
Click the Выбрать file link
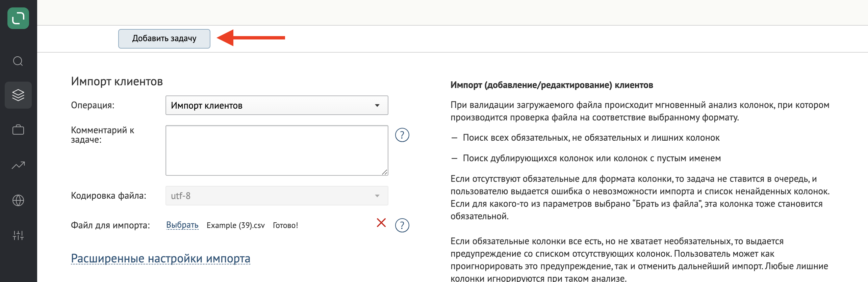(182, 225)
